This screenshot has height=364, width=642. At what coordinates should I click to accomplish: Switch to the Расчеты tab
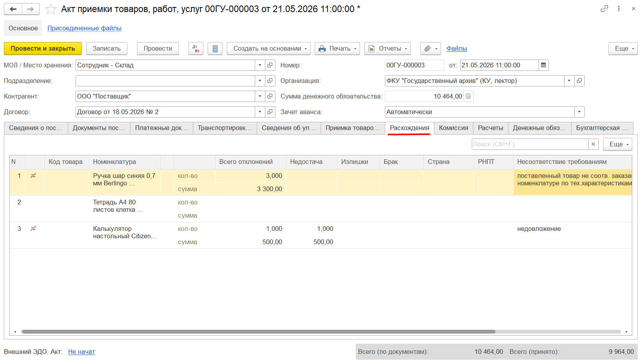click(490, 128)
